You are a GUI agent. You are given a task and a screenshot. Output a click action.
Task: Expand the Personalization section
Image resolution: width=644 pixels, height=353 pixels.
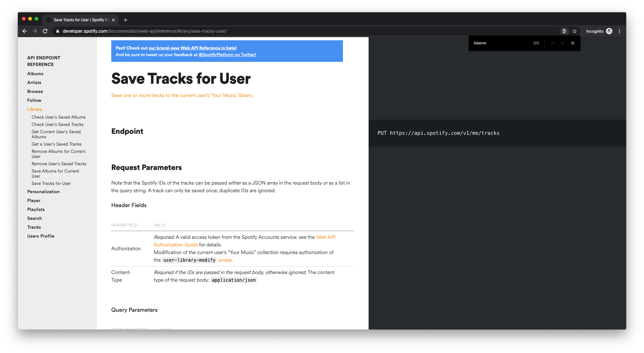(43, 192)
